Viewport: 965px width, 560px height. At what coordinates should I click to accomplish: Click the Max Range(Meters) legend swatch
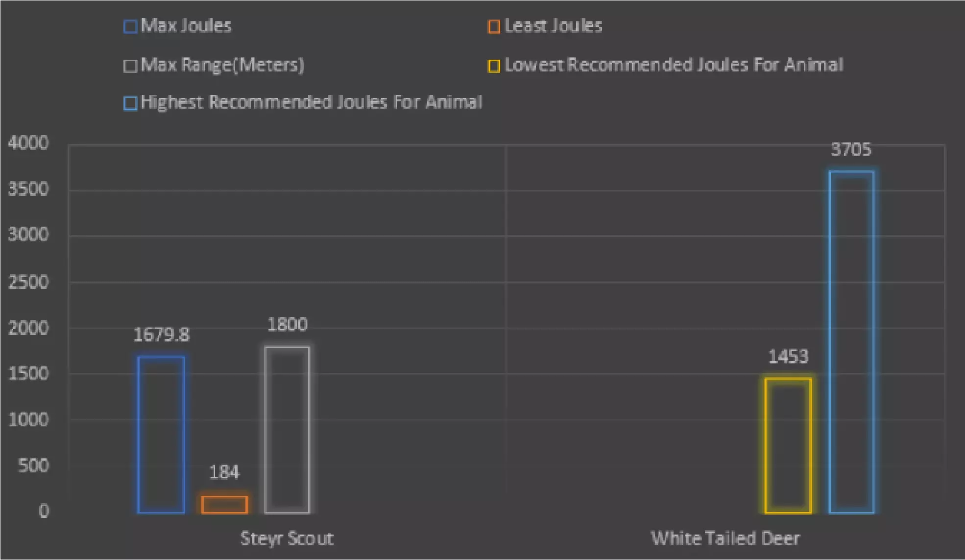pos(130,66)
